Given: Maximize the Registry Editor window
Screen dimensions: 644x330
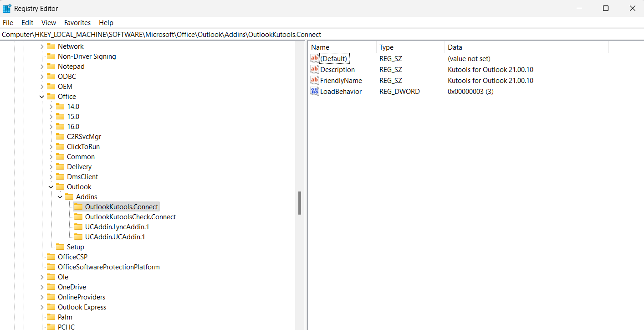Looking at the screenshot, I should tap(605, 8).
